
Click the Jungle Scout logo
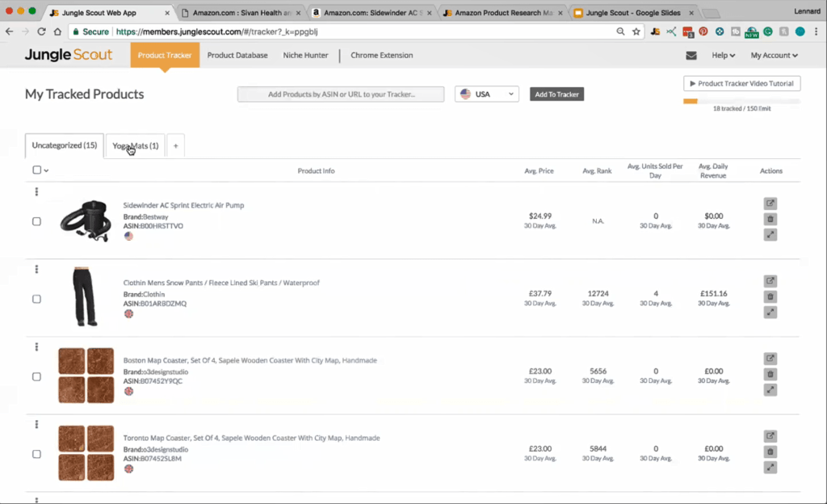(69, 55)
